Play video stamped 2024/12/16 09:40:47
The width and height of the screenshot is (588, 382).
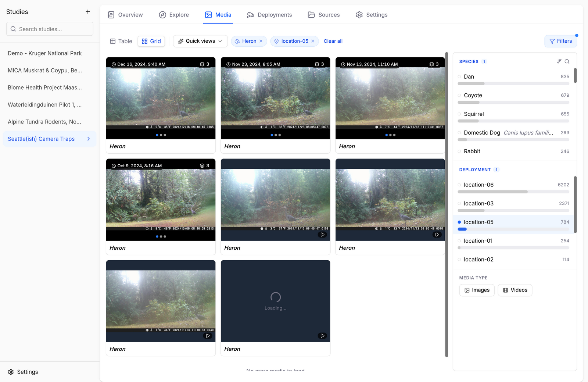point(322,235)
